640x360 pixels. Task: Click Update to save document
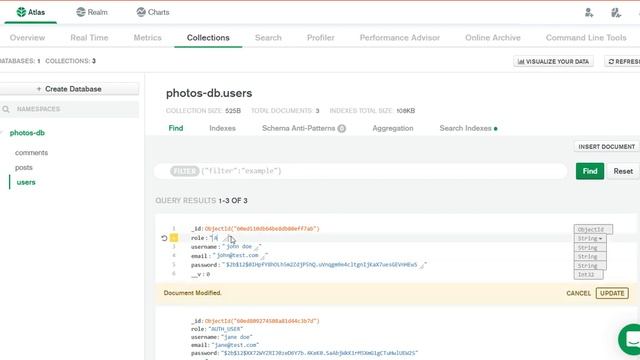612,293
